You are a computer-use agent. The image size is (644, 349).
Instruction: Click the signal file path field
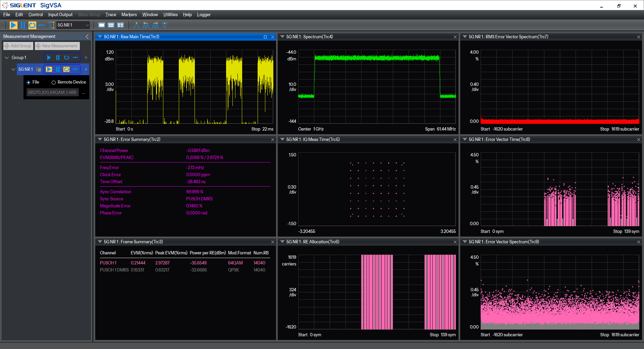53,93
